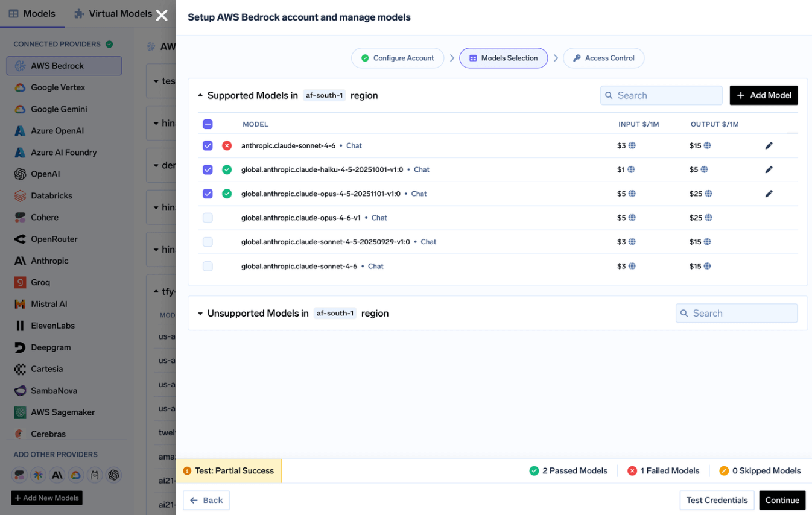Screen dimensions: 812x515
Task: Expand the Unsupported Models section
Action: click(200, 314)
